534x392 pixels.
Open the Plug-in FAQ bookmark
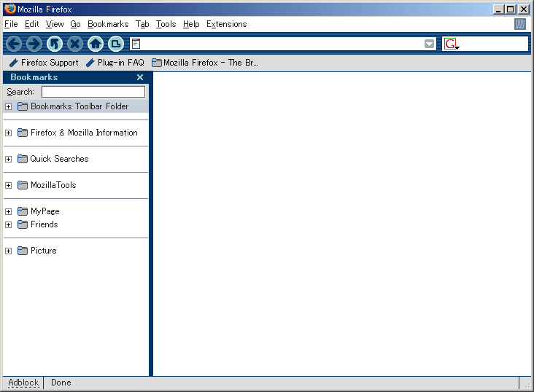click(x=115, y=63)
